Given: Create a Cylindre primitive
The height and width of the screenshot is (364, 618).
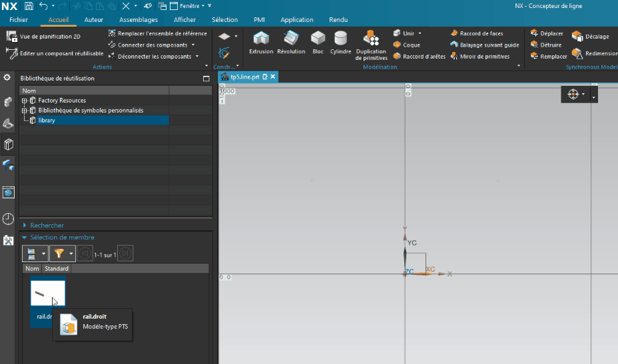Looking at the screenshot, I should (x=340, y=43).
